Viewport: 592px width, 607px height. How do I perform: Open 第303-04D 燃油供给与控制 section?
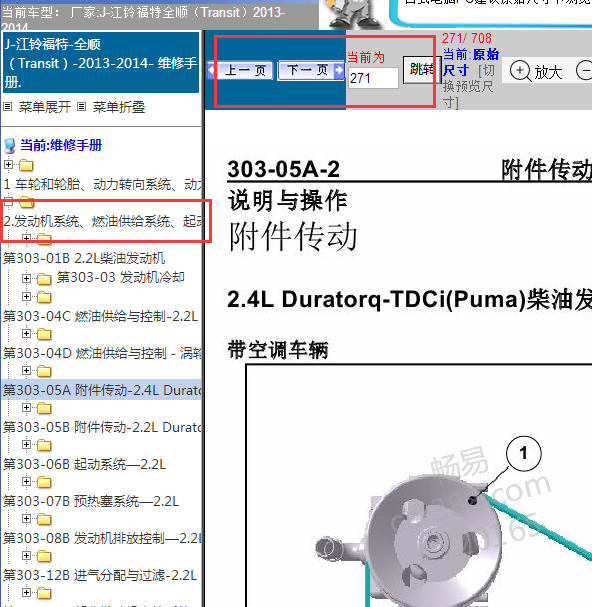tap(102, 353)
